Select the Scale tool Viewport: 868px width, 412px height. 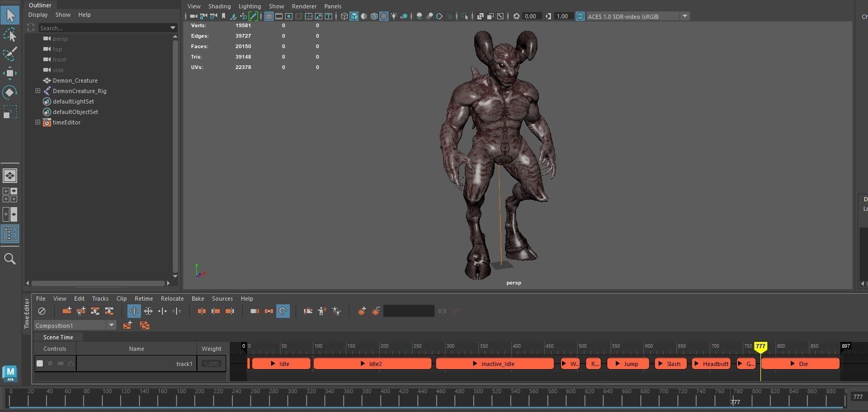point(10,112)
